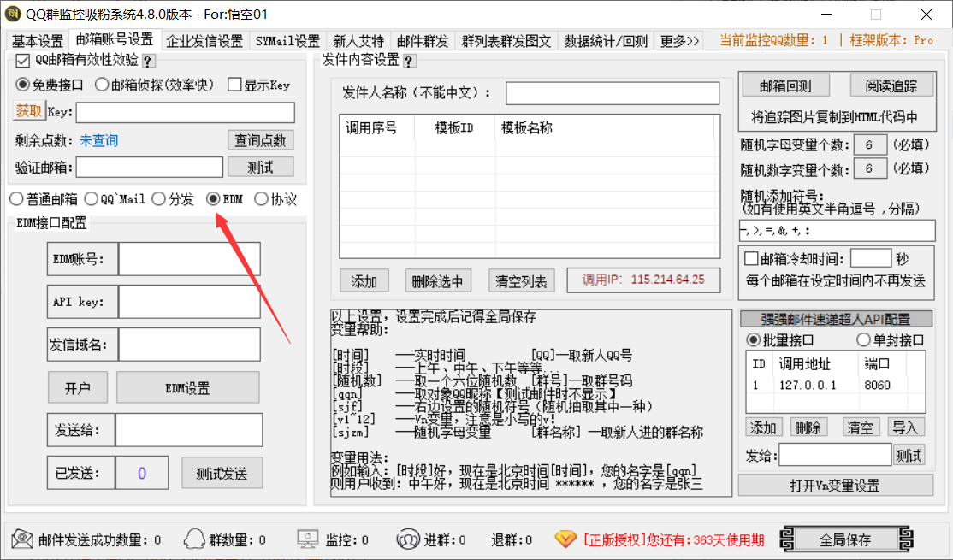Viewport: 953px width, 560px height.
Task: Click the 获取 Key button
Action: coord(28,111)
